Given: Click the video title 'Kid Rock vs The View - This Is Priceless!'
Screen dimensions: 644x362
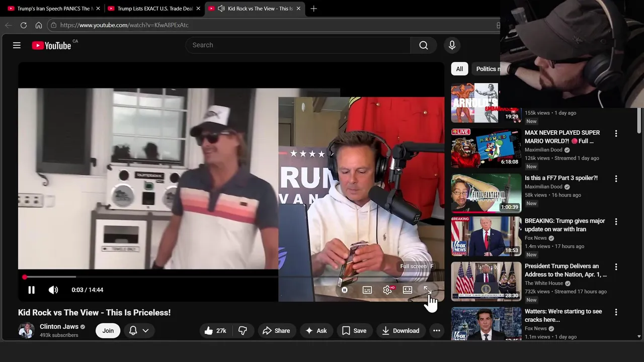Looking at the screenshot, I should (94, 312).
